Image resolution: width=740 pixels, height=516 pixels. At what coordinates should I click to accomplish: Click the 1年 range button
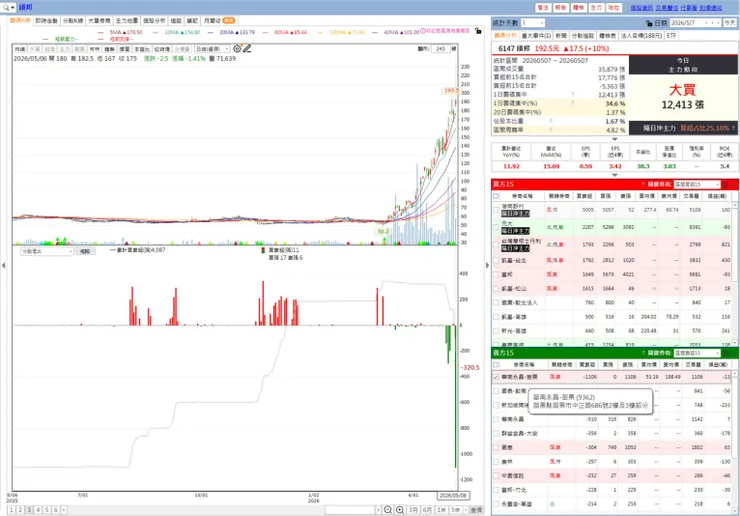441,510
